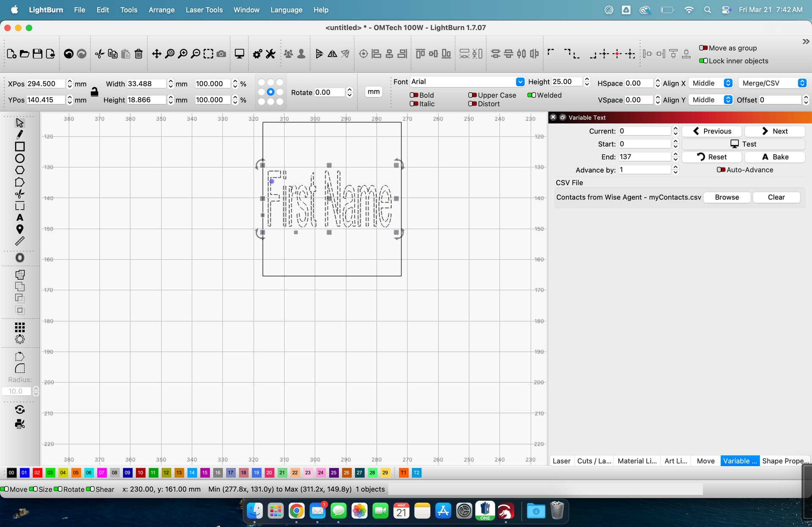Open Device Settings wrench icon

[270, 54]
